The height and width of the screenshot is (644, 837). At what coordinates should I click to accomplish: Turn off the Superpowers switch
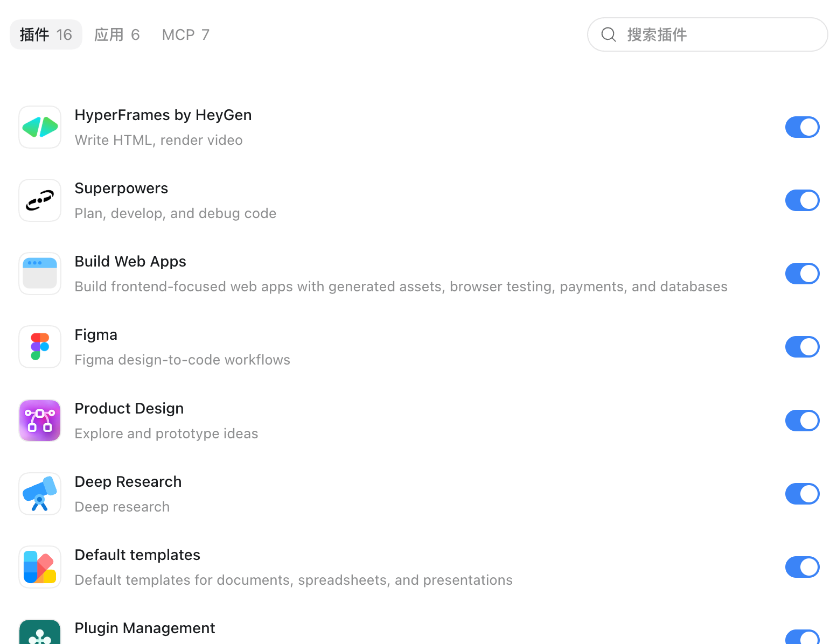pyautogui.click(x=802, y=200)
